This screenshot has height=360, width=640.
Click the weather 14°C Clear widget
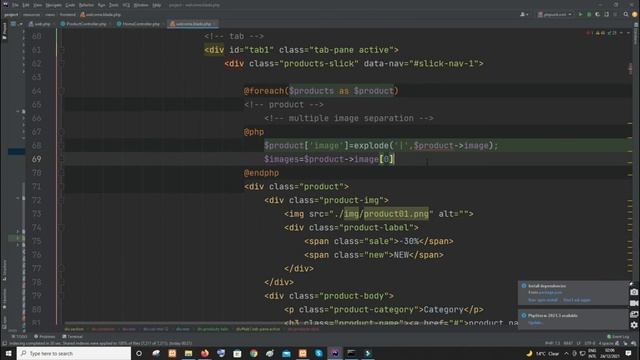543,353
